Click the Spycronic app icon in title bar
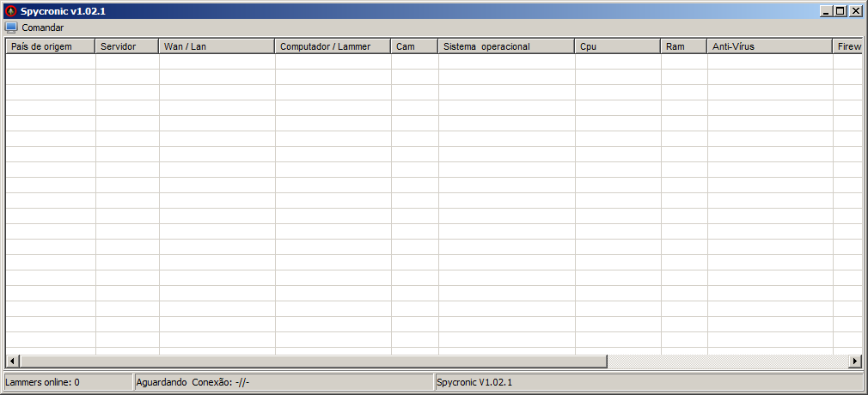 [11, 11]
